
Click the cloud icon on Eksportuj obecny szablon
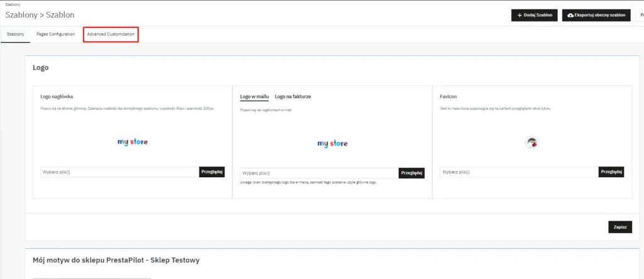pos(571,15)
